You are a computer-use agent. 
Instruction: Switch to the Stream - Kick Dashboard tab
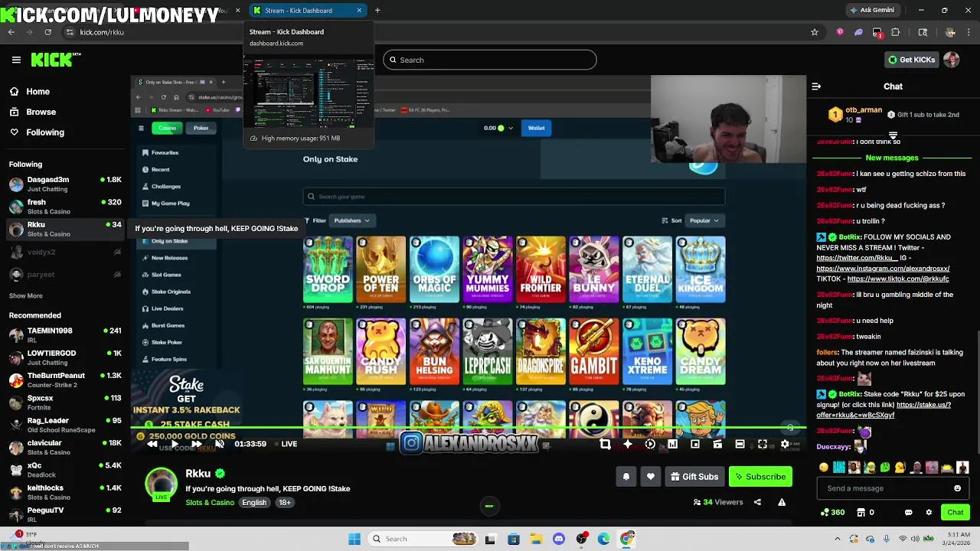click(308, 11)
